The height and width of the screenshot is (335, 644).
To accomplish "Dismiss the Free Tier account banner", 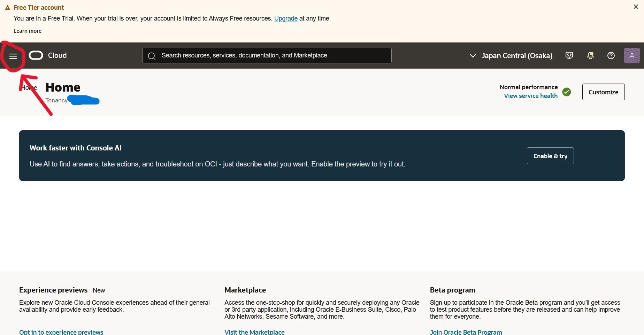I will (636, 7).
